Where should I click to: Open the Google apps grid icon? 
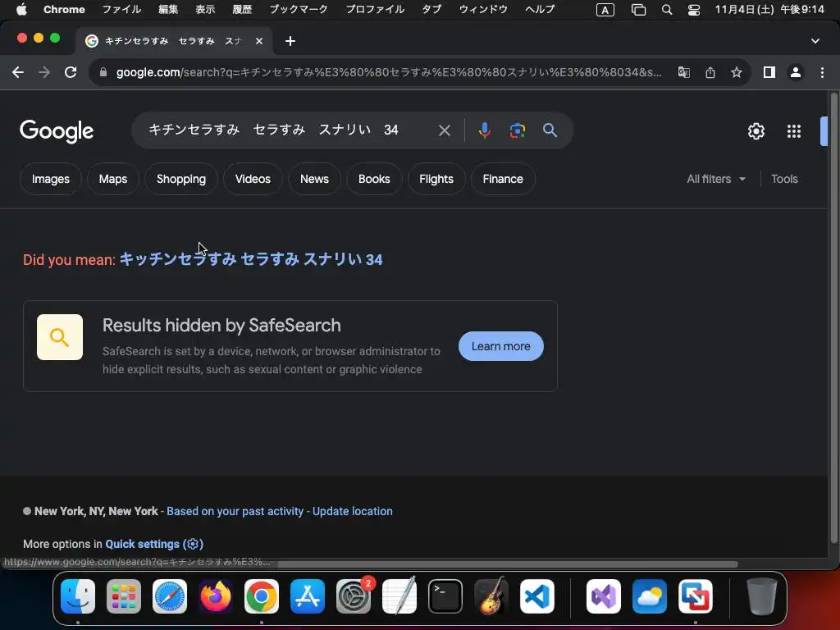pos(794,131)
